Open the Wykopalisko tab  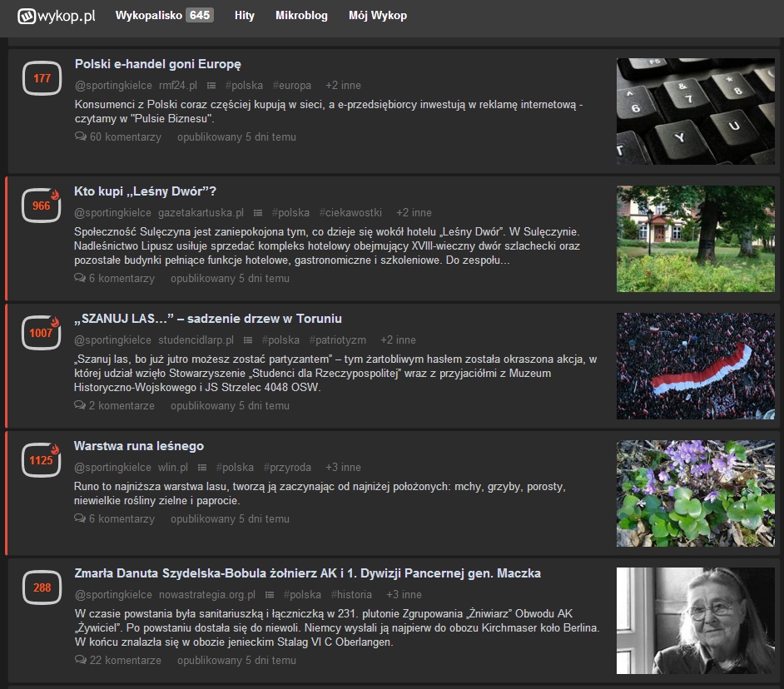164,15
